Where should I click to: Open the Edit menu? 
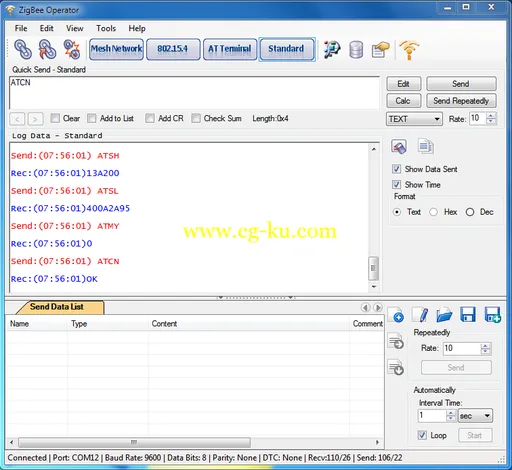point(46,29)
